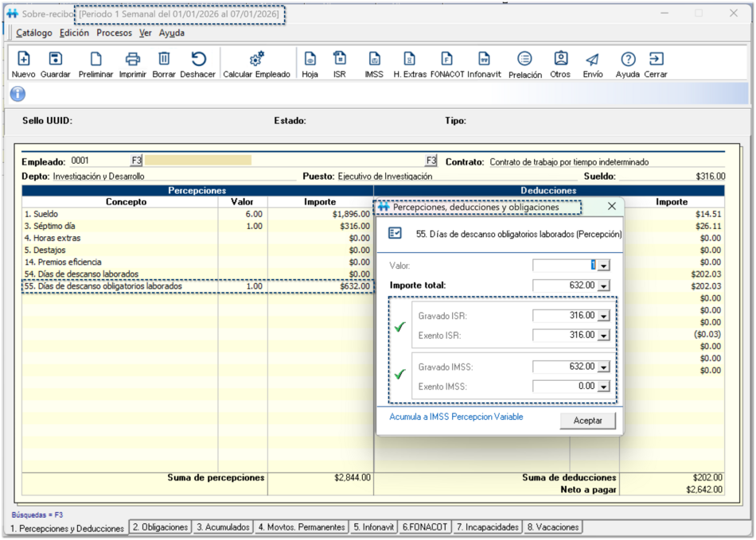
Task: Open the ISR toolbar icon
Action: (x=340, y=60)
